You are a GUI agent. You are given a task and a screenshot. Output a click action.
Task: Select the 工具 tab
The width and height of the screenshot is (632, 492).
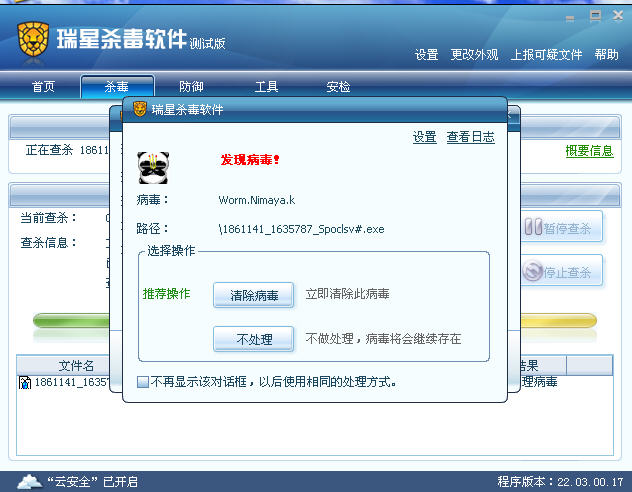pos(266,87)
